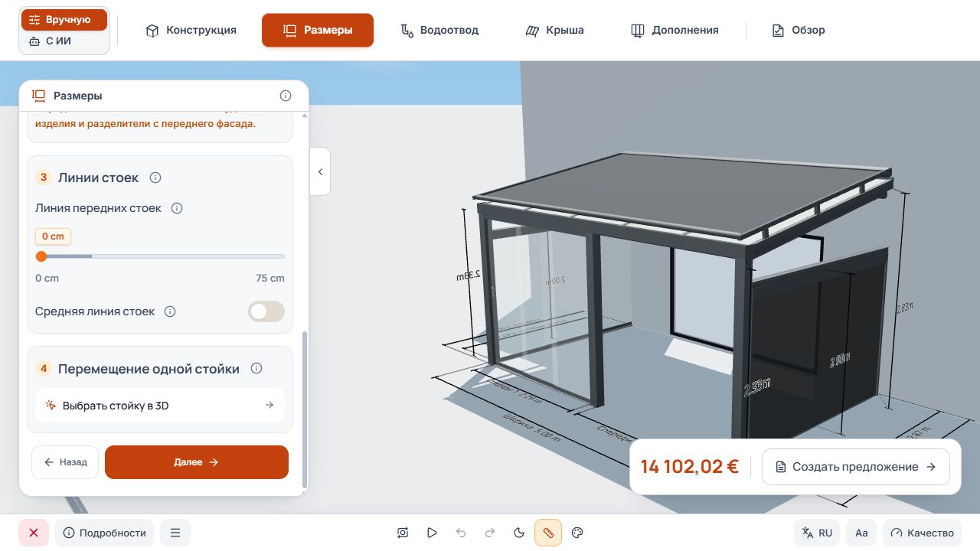This screenshot has width=980, height=551.
Task: Switch to С ИИ mode
Action: point(64,41)
